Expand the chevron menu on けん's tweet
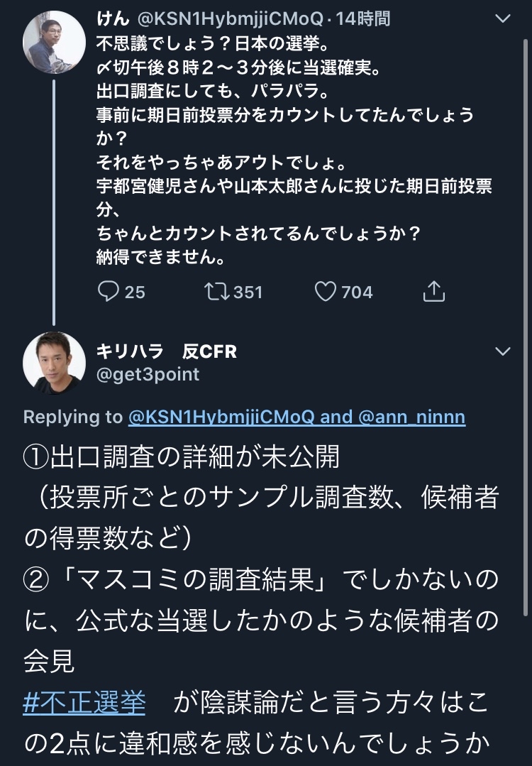Viewport: 532px width, 766px height. pyautogui.click(x=502, y=19)
